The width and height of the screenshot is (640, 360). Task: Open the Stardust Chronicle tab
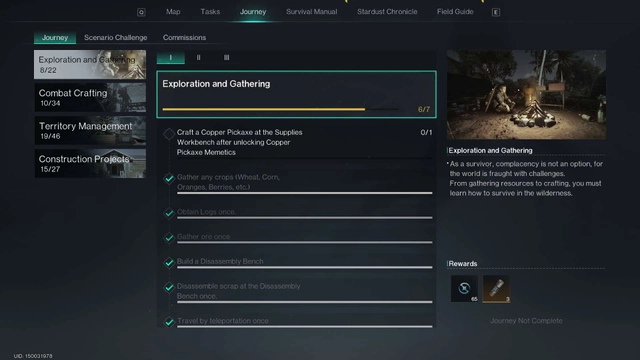point(387,12)
